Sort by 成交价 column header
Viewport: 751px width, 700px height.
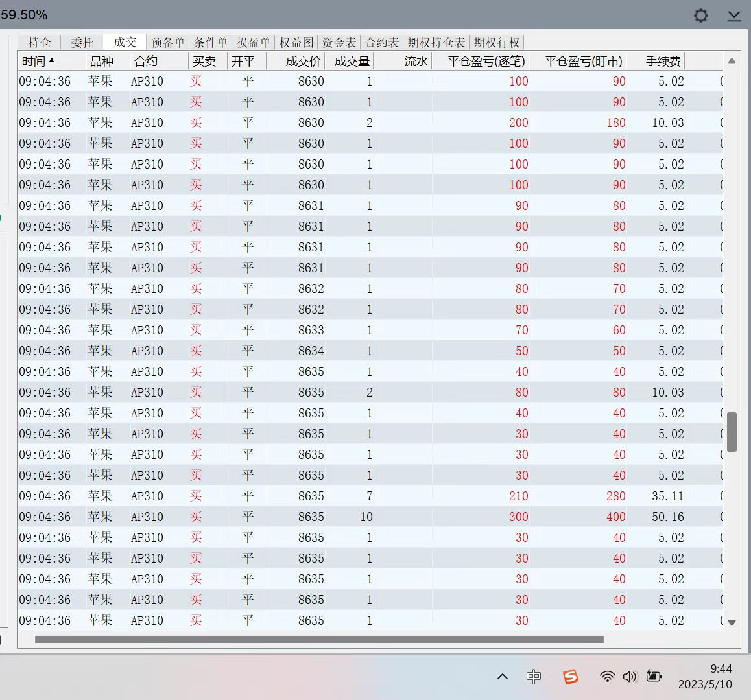(296, 62)
